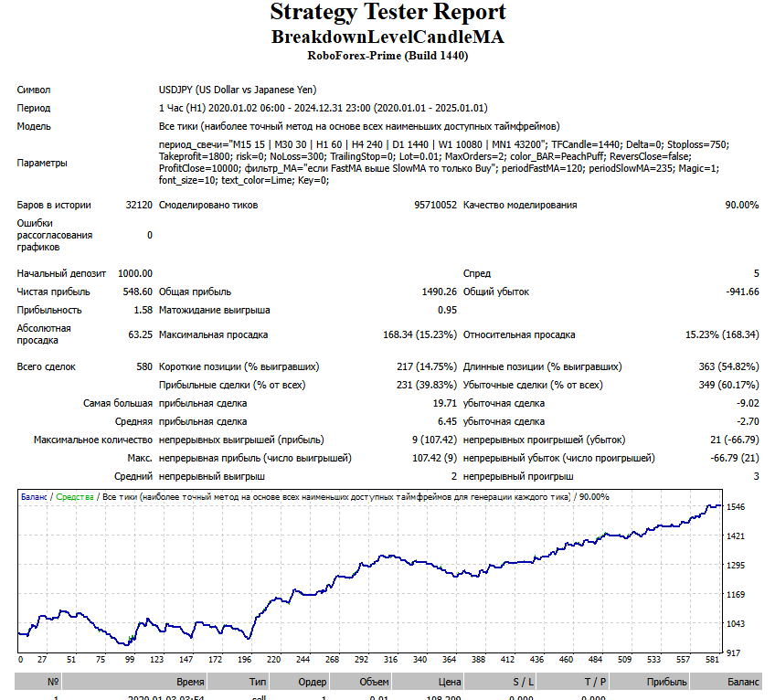Click the Тип column header

(x=258, y=682)
